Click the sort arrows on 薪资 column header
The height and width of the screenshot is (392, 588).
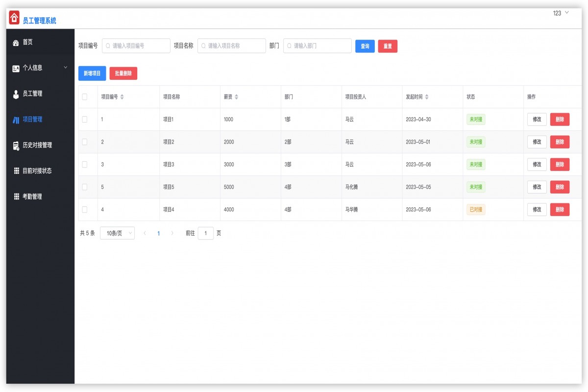click(236, 97)
